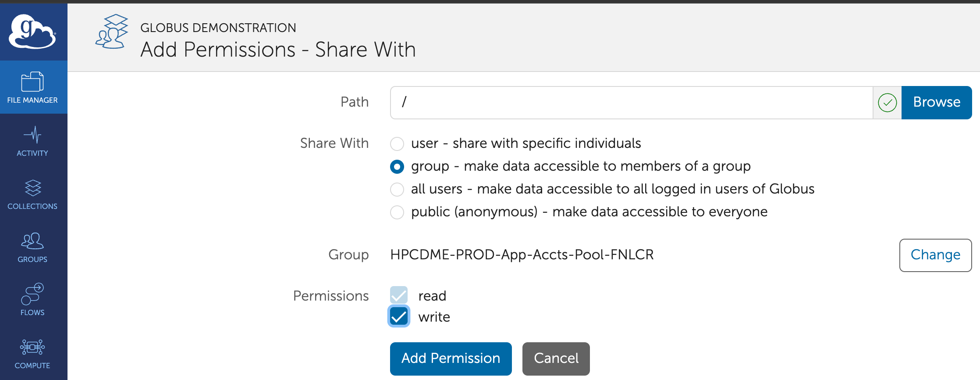Click the green path valid checkmark
The height and width of the screenshot is (380, 980).
887,103
